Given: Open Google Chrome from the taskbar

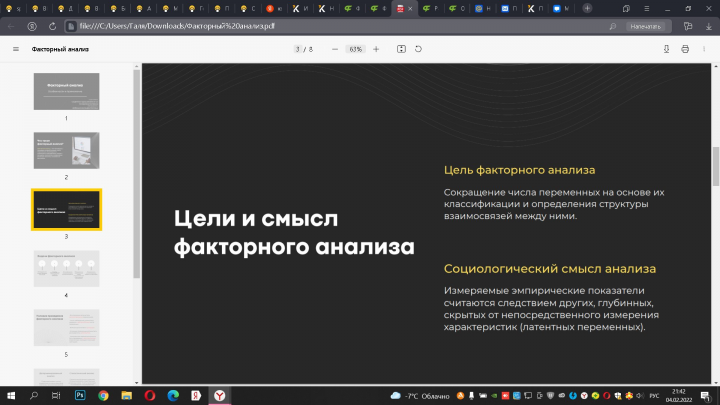Looking at the screenshot, I should [x=103, y=395].
